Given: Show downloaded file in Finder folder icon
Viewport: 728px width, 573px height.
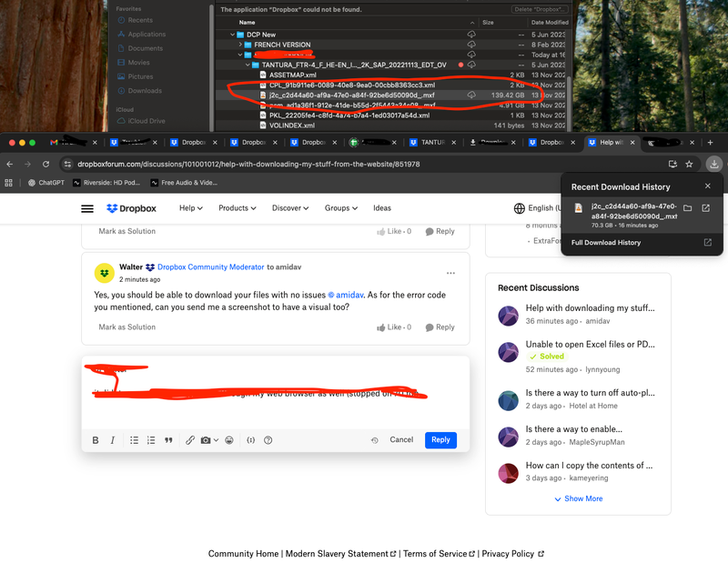Looking at the screenshot, I should [688, 208].
